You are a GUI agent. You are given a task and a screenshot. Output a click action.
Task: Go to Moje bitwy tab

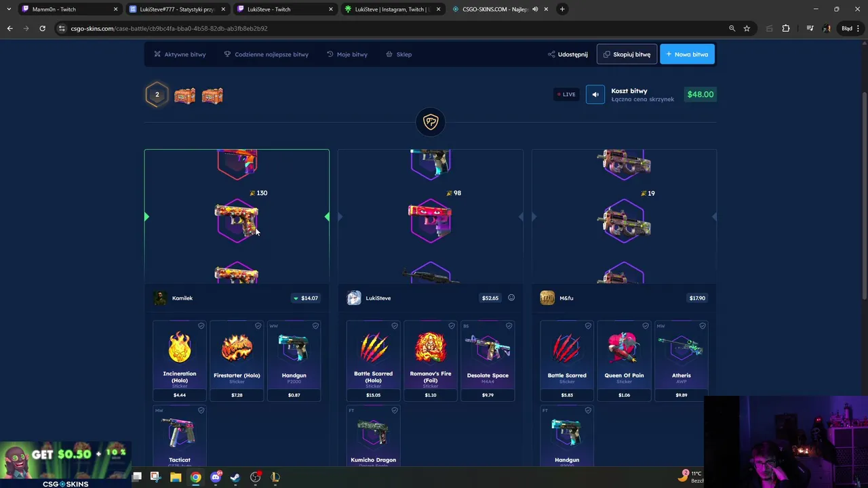pyautogui.click(x=347, y=54)
